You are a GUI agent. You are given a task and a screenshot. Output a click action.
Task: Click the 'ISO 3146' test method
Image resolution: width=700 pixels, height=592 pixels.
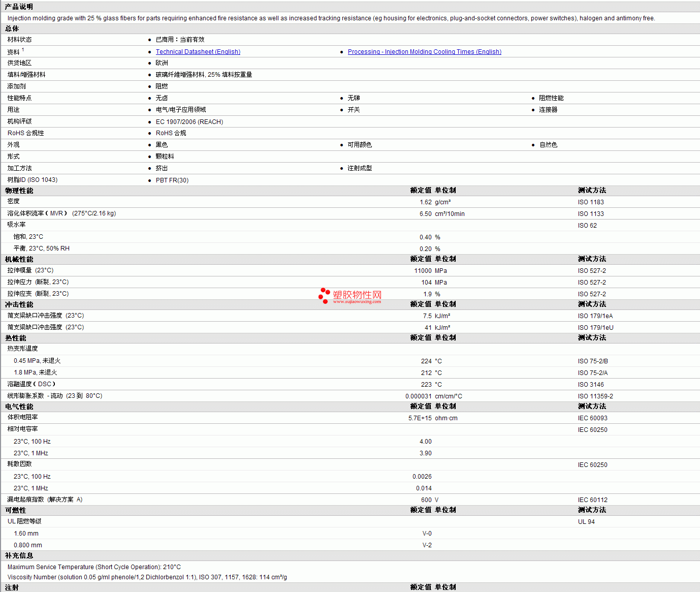pyautogui.click(x=591, y=385)
